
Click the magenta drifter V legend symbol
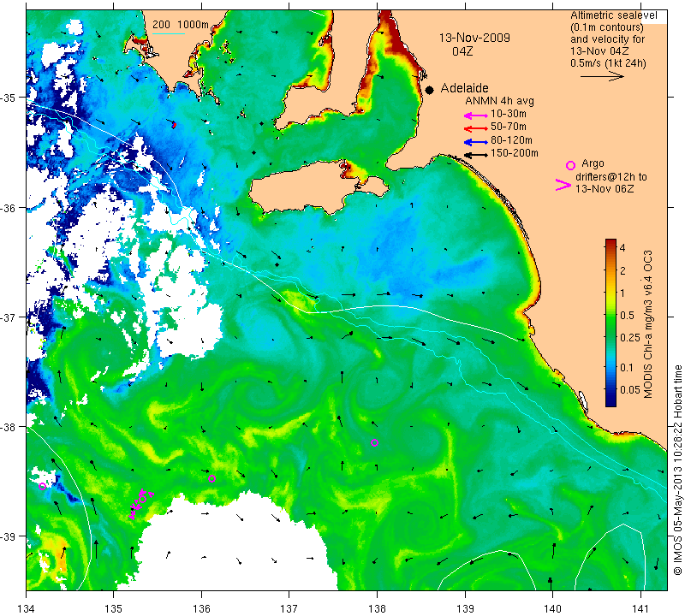click(x=563, y=185)
